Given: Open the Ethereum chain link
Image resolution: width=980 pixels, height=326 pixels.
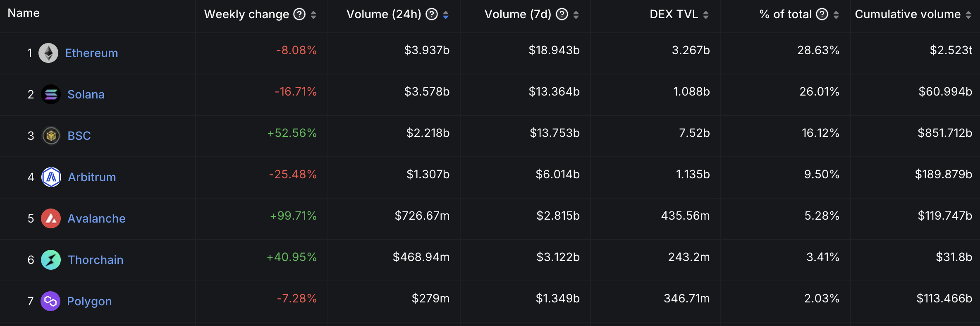Looking at the screenshot, I should click(x=91, y=53).
